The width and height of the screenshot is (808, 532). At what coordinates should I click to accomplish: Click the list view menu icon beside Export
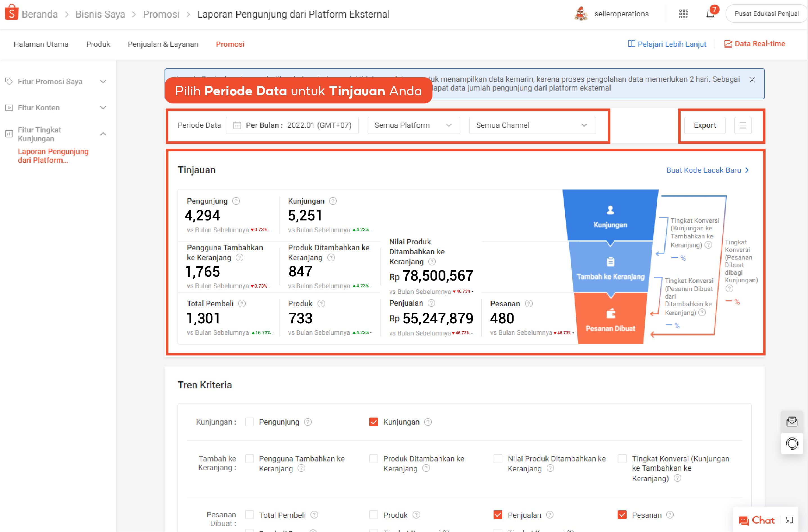point(742,125)
